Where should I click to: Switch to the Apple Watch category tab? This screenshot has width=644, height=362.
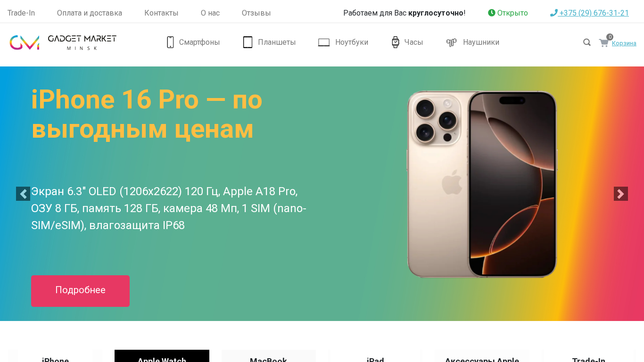pos(162,356)
